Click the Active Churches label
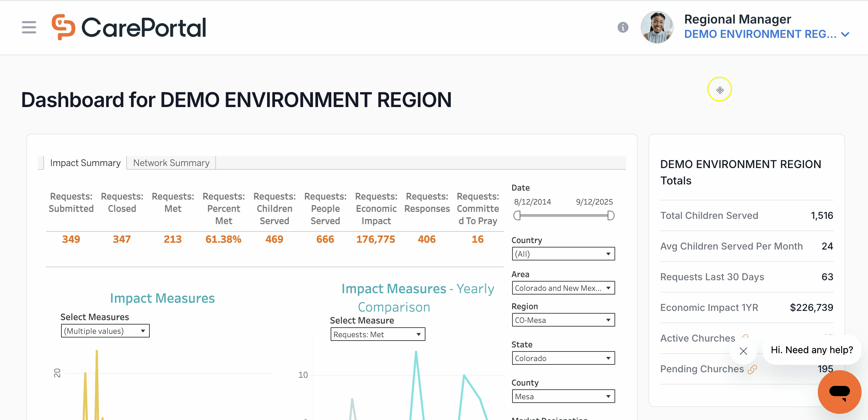The image size is (868, 420). point(698,338)
